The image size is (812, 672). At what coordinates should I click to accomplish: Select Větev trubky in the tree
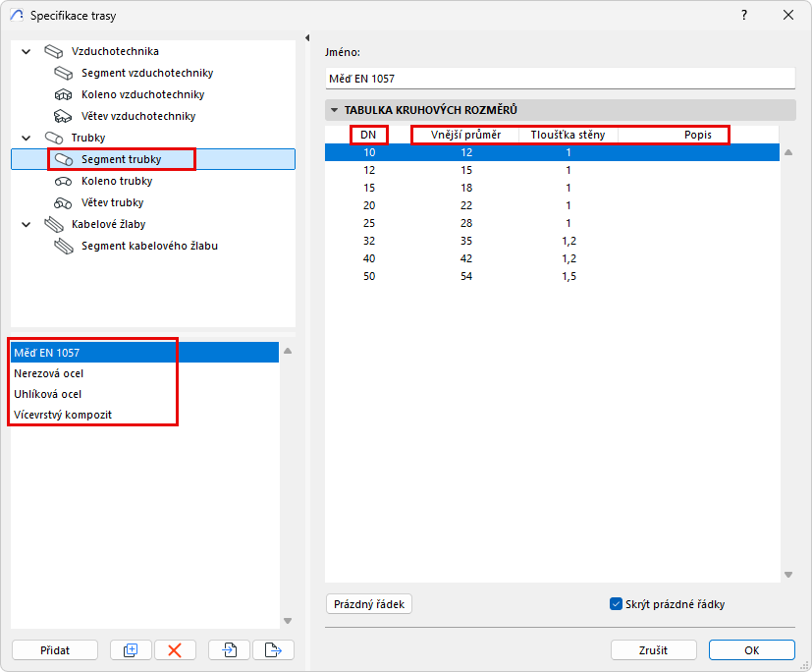pyautogui.click(x=112, y=203)
